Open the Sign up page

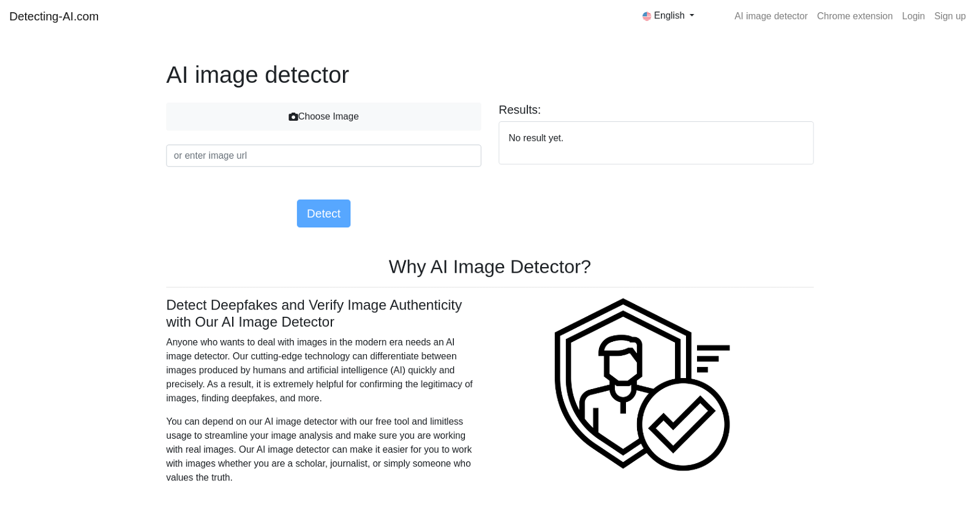[950, 16]
